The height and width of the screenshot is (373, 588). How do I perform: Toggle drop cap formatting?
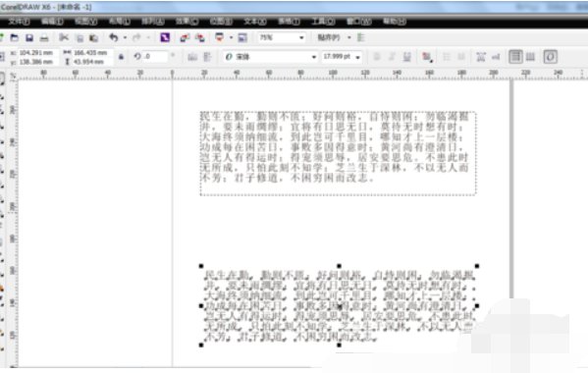coord(460,57)
